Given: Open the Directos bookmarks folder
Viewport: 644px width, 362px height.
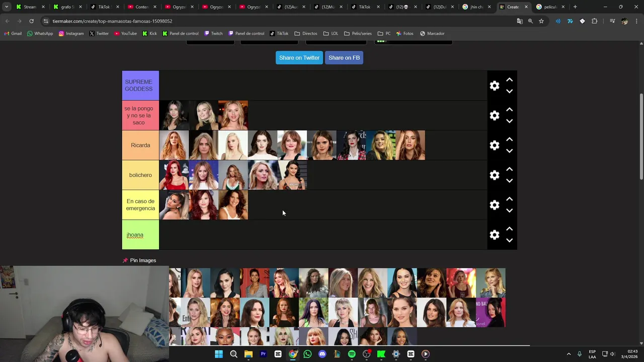Looking at the screenshot, I should (x=306, y=34).
